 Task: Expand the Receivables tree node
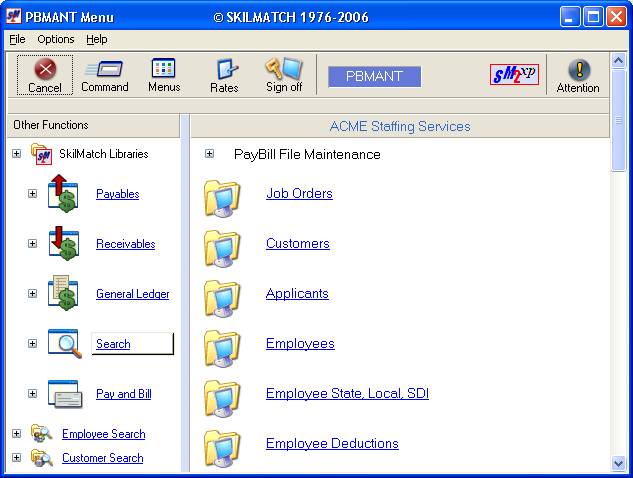[x=33, y=243]
